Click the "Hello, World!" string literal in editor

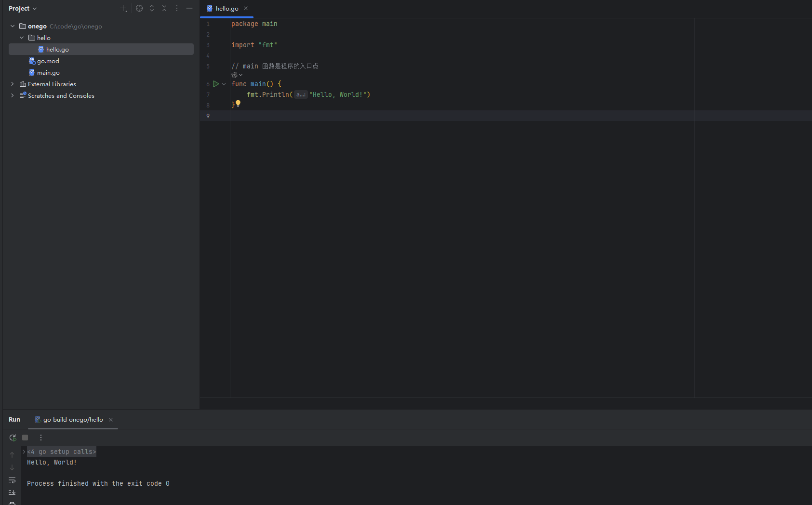338,94
